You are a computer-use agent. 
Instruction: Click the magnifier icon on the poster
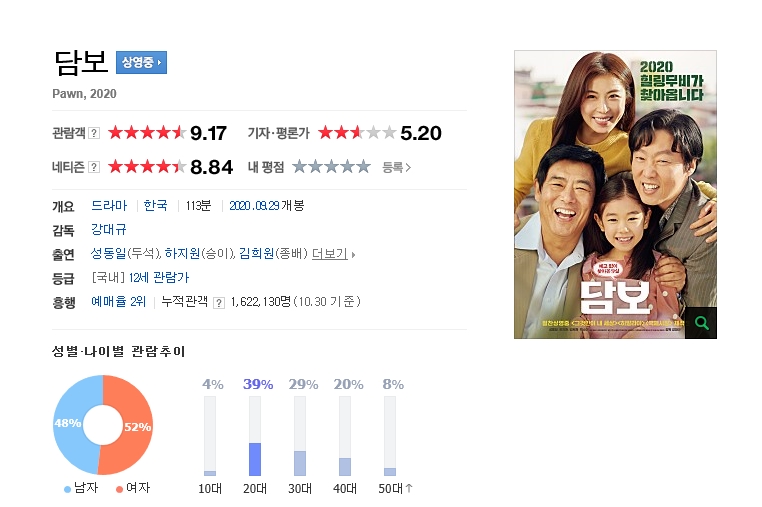701,323
